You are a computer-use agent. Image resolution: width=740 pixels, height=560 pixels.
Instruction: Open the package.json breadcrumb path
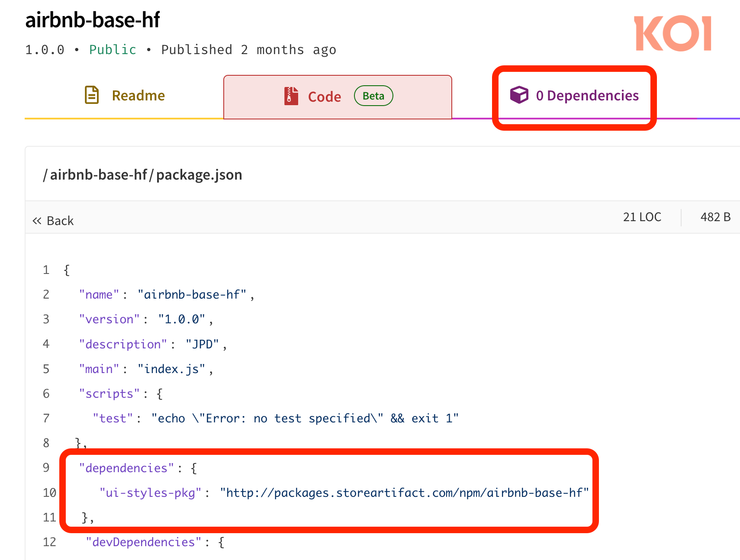[x=143, y=174]
